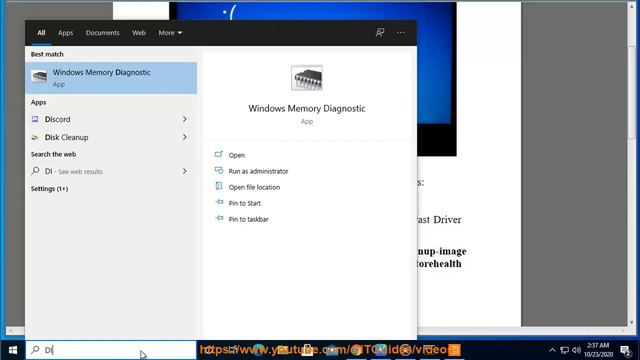Switch to the Documents search tab
The width and height of the screenshot is (640, 360).
(102, 33)
